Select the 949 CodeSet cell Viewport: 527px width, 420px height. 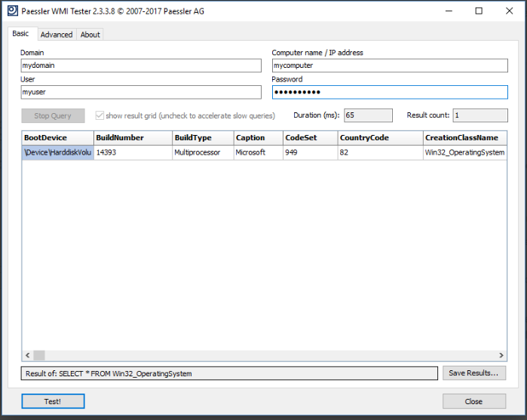click(x=311, y=152)
